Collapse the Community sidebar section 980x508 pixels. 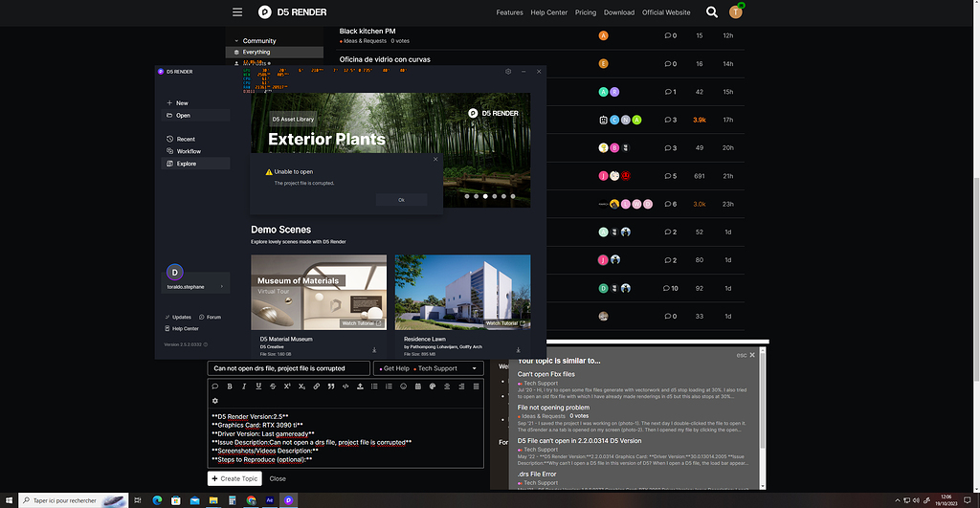tap(255, 40)
